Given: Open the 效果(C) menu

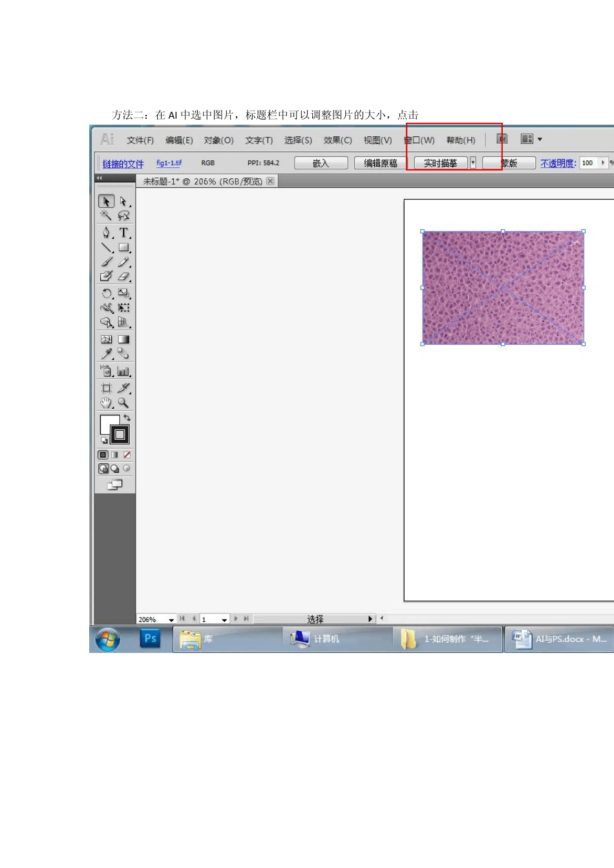Looking at the screenshot, I should click(337, 140).
